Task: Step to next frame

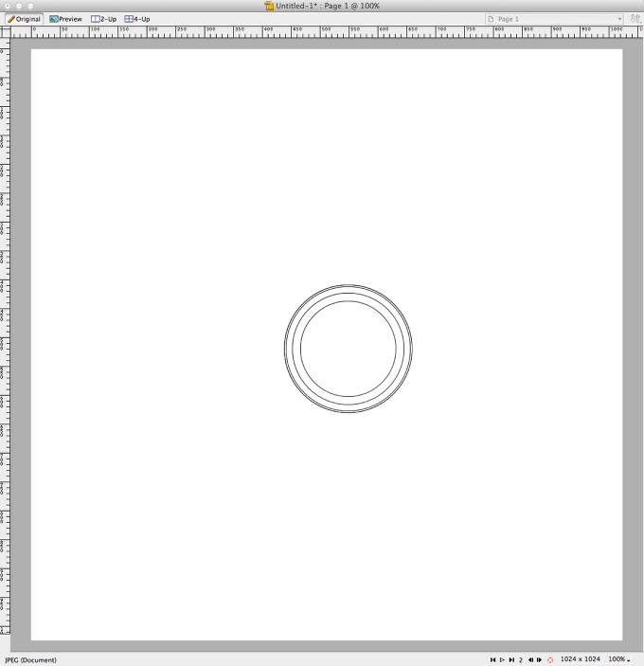Action: point(540,659)
